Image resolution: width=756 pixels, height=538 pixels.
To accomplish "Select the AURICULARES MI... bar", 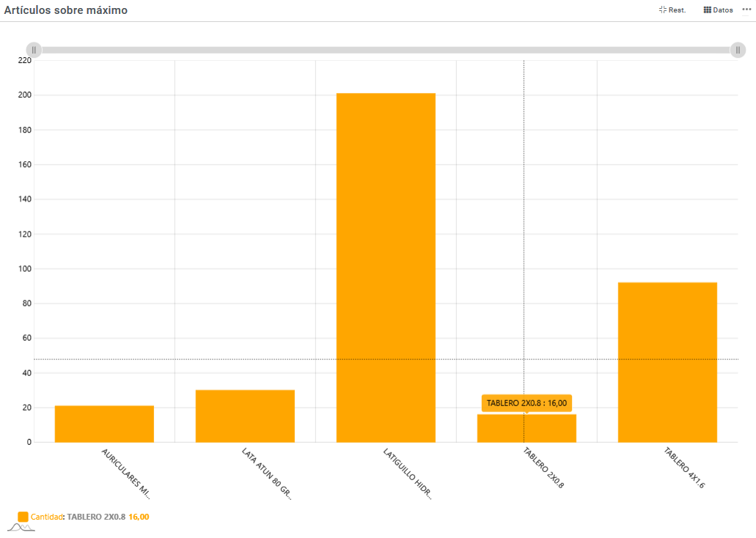I will 104,424.
